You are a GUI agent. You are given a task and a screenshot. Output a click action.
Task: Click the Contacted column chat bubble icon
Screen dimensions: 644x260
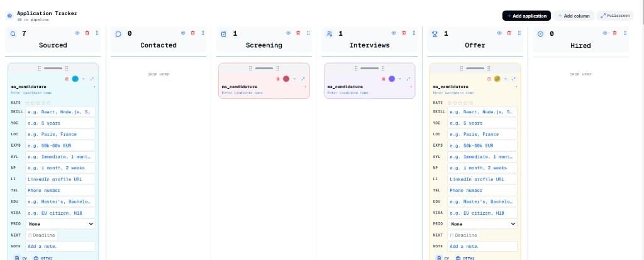(118, 34)
